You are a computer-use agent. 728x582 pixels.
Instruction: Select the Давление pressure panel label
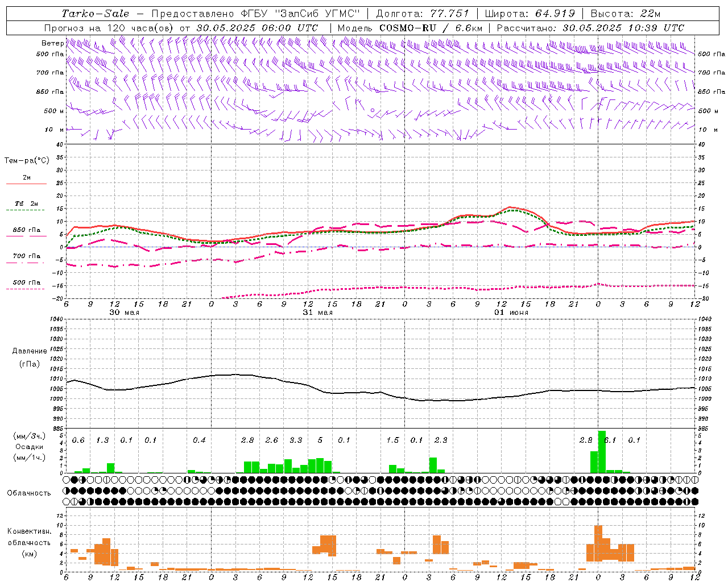tap(30, 351)
